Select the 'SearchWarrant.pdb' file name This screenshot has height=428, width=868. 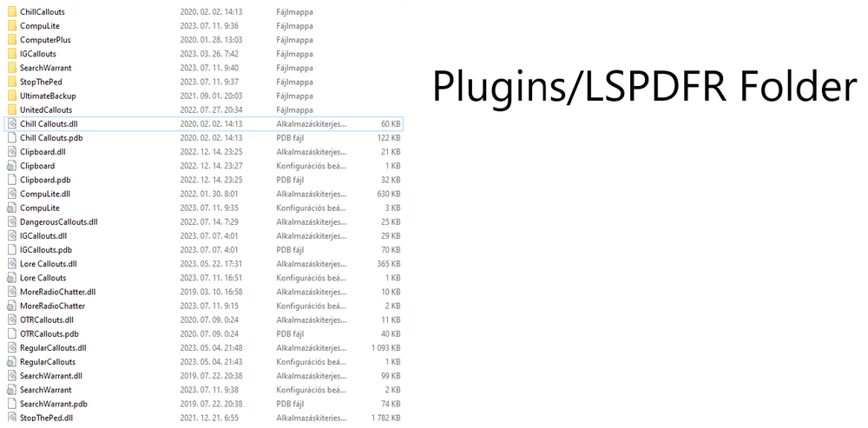[54, 404]
